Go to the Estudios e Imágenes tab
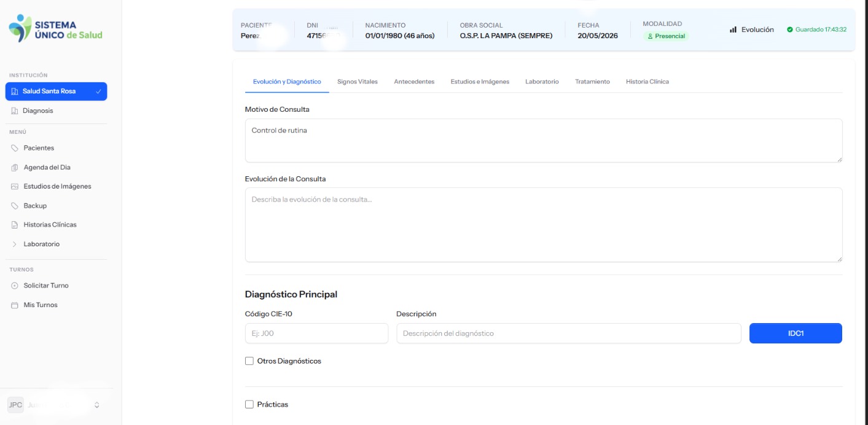The height and width of the screenshot is (425, 868). [x=480, y=82]
